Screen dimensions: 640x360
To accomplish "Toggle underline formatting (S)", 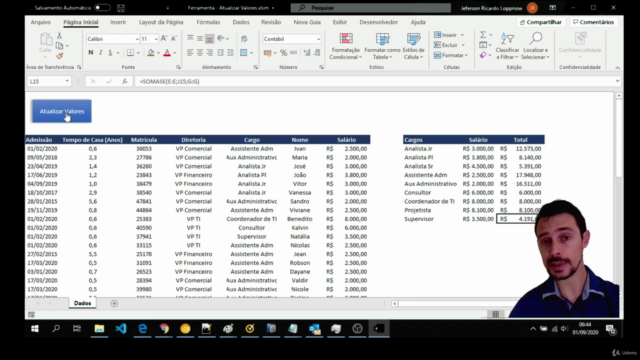I will 110,53.
